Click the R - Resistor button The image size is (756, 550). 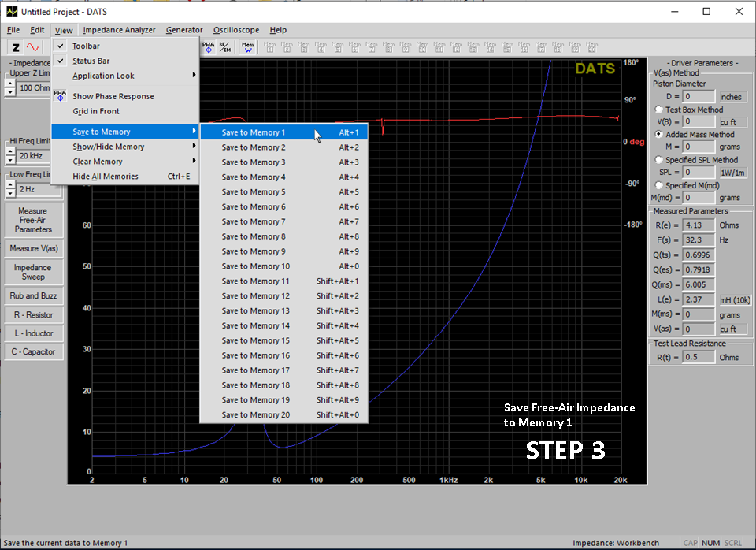point(33,315)
